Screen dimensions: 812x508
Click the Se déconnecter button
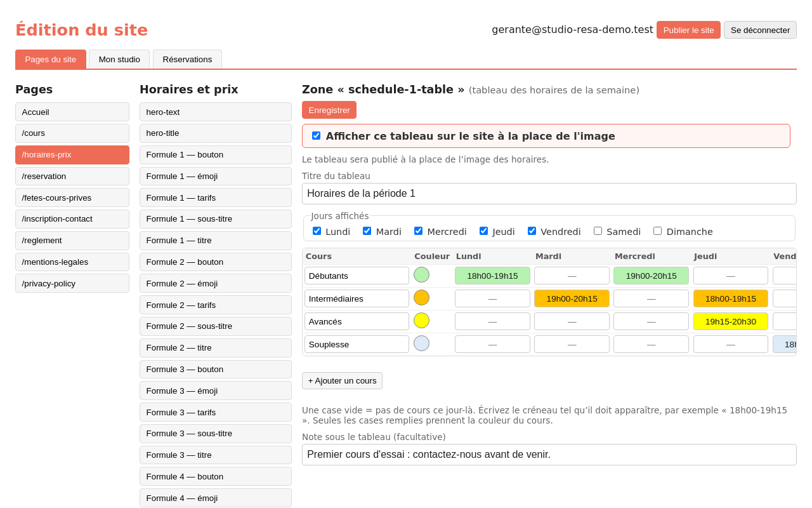pyautogui.click(x=760, y=30)
